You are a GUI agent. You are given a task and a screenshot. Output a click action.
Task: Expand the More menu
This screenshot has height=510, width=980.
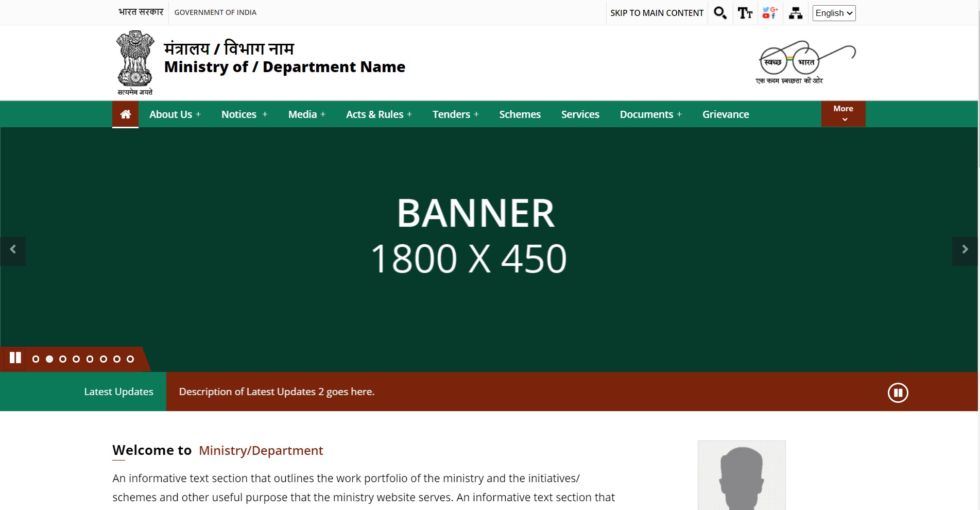point(843,114)
